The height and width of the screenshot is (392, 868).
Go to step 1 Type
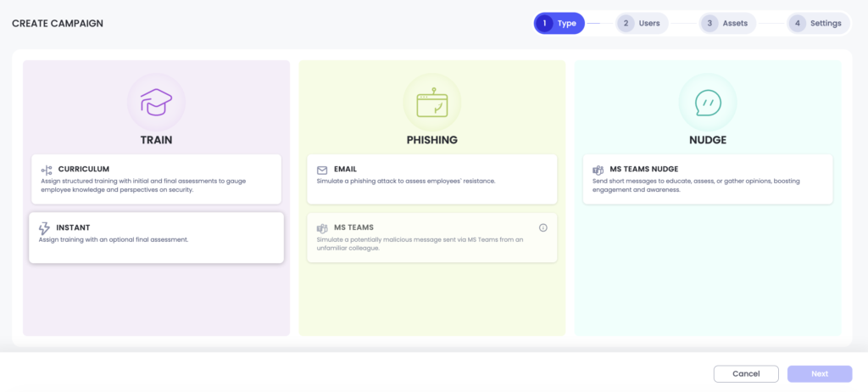(x=559, y=23)
